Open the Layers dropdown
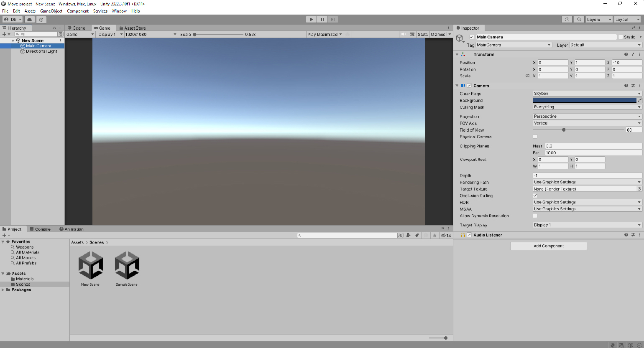 pos(598,20)
